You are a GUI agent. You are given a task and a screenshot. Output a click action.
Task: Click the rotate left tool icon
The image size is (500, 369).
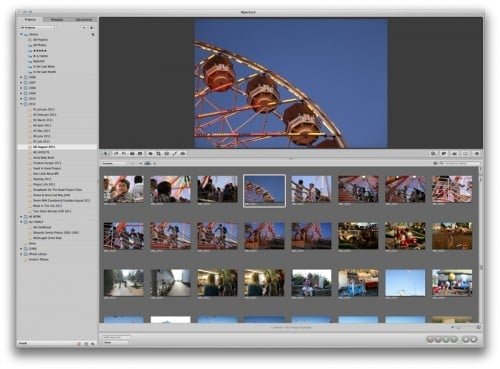pos(116,154)
